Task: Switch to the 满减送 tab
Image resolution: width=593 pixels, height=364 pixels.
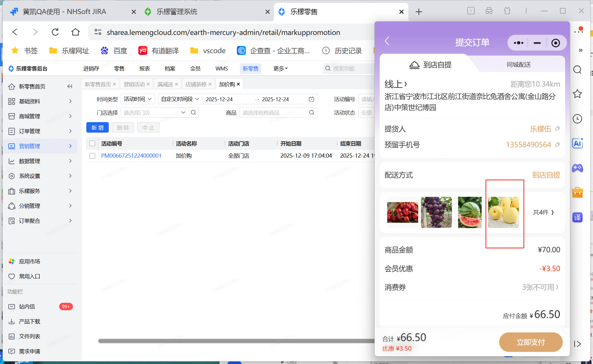Action: coord(165,85)
